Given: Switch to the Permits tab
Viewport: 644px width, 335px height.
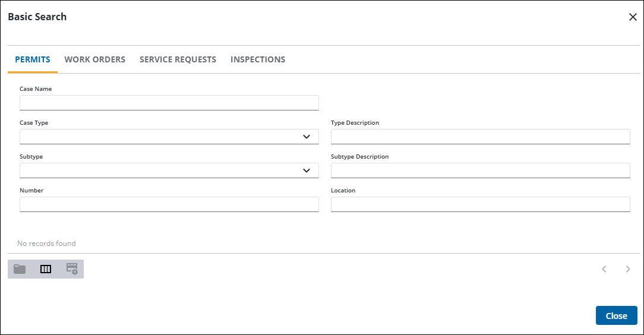Looking at the screenshot, I should [33, 59].
